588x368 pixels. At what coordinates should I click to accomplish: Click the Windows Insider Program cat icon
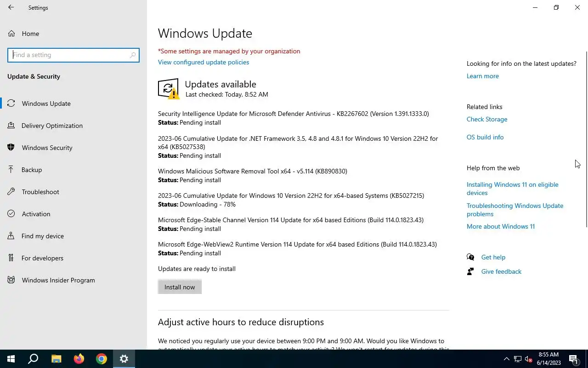(x=11, y=280)
